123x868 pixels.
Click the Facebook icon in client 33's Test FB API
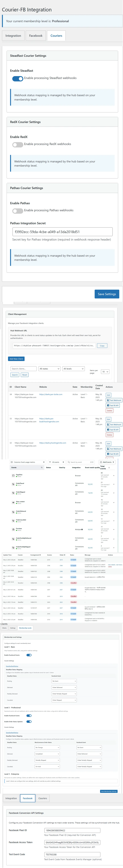click(x=108, y=430)
